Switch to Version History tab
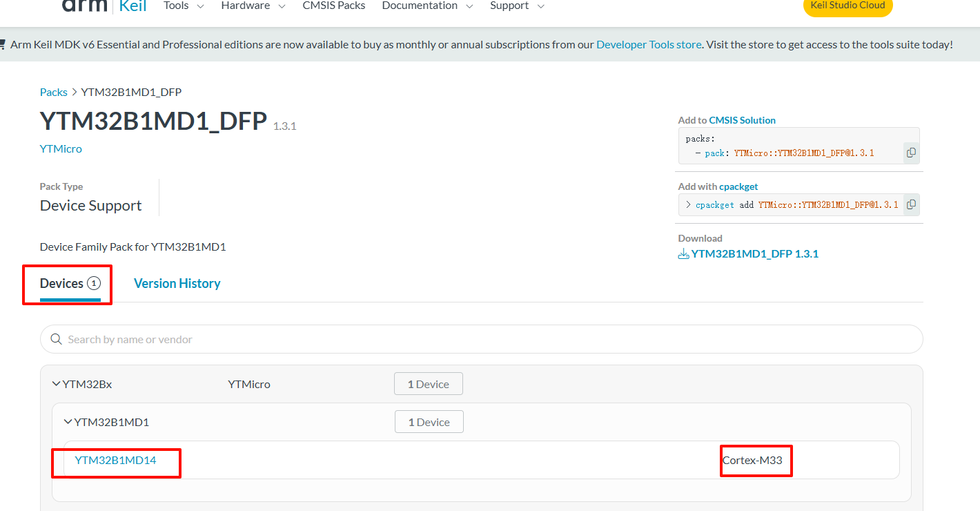Screen dimensions: 980x511 pos(177,284)
